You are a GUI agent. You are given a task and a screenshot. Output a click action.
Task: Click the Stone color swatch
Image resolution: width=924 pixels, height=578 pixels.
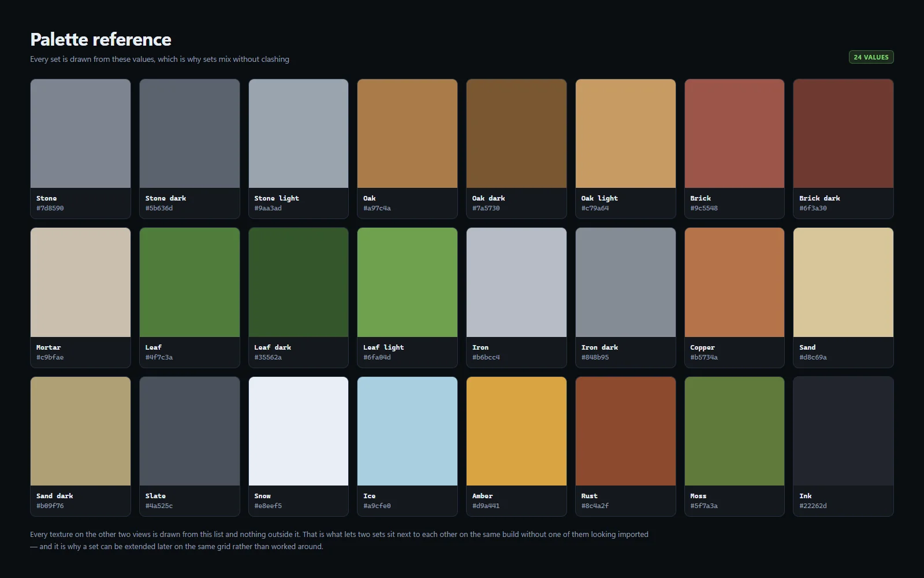[80, 134]
